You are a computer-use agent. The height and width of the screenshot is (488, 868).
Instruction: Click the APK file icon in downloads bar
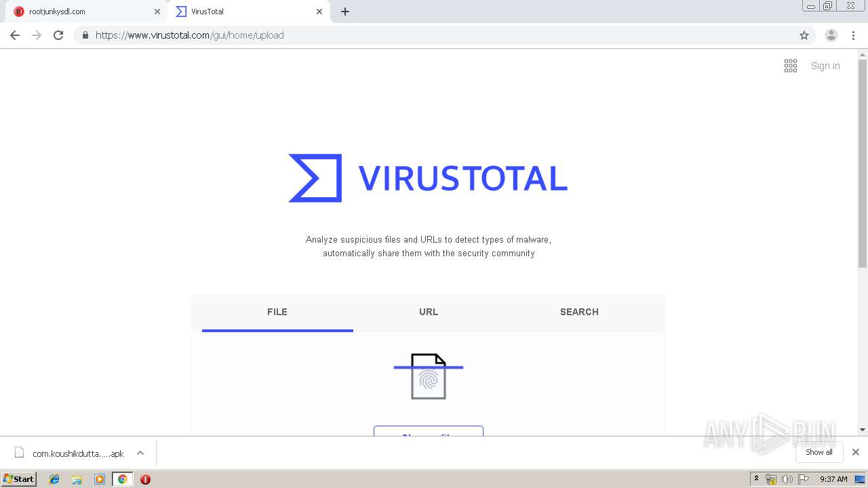[19, 453]
